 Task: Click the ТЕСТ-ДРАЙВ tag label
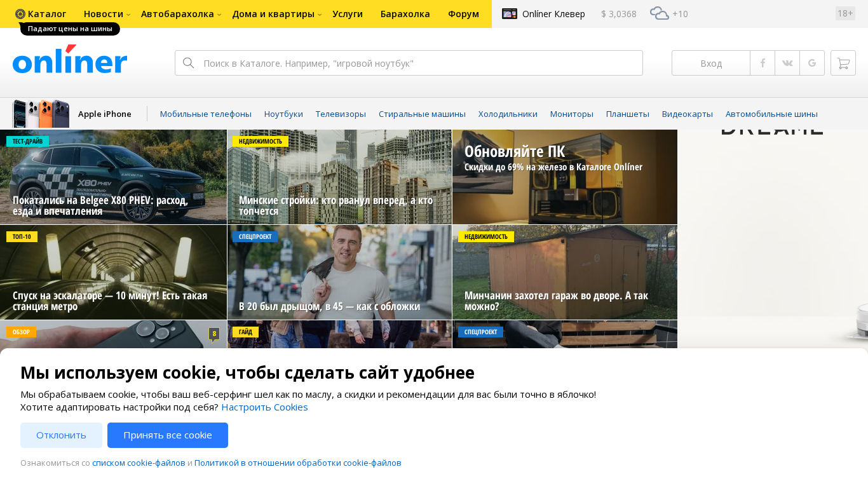tap(27, 141)
